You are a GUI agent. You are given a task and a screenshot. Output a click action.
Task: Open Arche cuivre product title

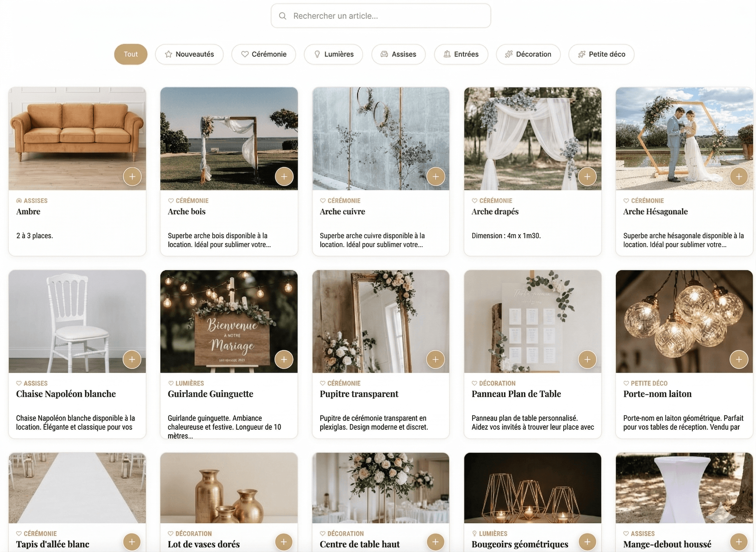(342, 211)
